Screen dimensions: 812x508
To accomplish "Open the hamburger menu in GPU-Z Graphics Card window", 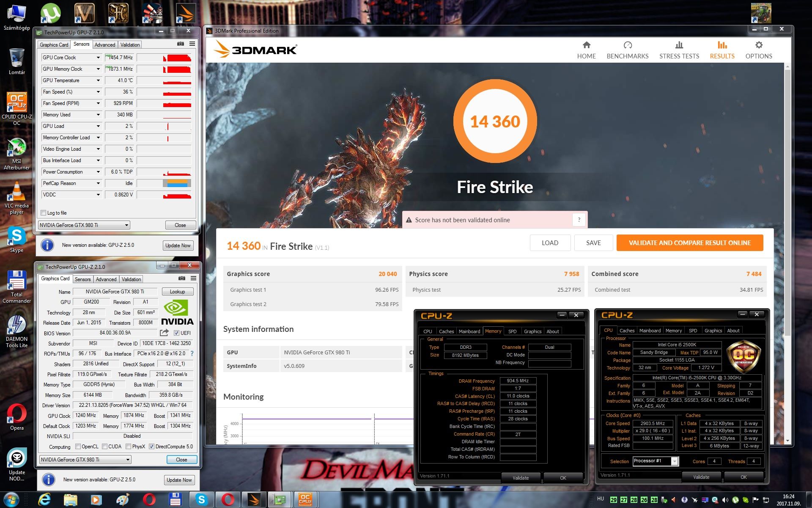I will (194, 279).
